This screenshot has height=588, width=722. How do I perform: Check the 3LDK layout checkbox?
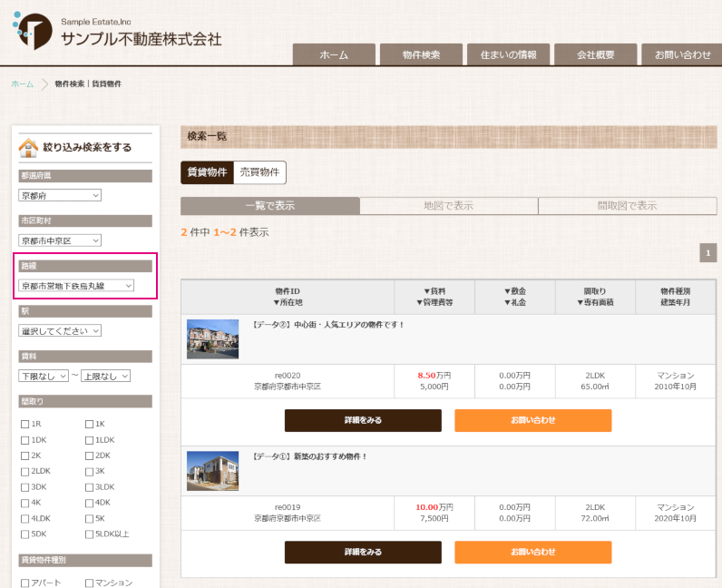[89, 487]
